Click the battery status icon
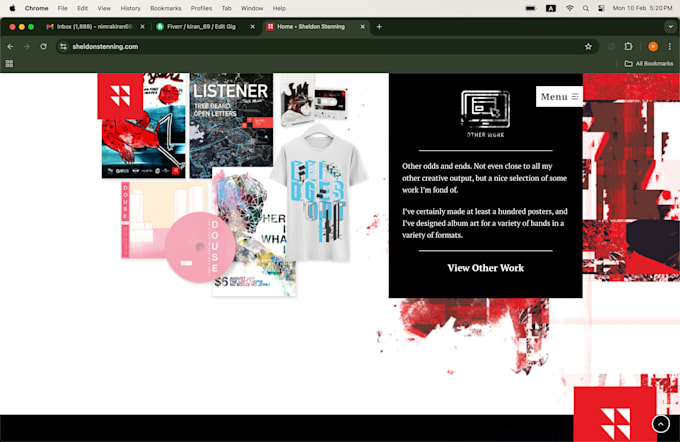 point(531,8)
